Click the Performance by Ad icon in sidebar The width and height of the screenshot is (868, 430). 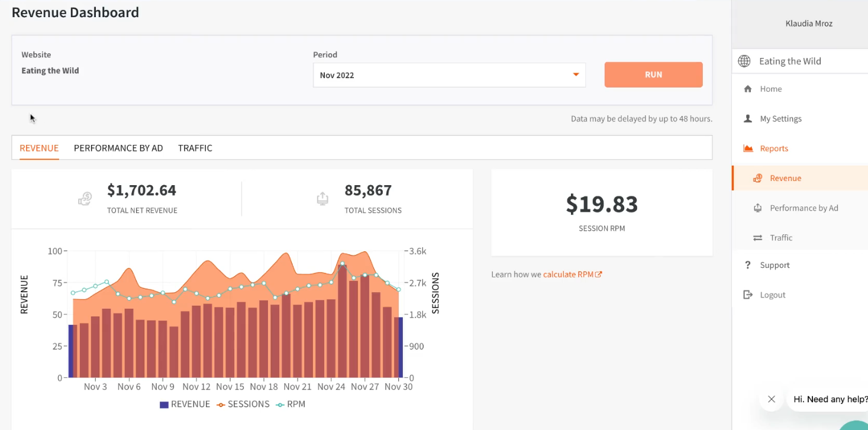(x=757, y=208)
